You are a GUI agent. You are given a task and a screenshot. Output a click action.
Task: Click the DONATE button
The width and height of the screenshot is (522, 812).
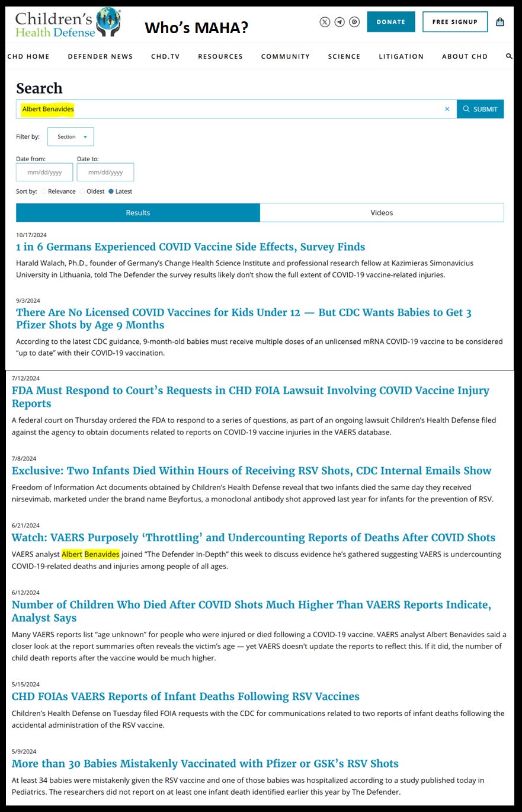[x=391, y=22]
